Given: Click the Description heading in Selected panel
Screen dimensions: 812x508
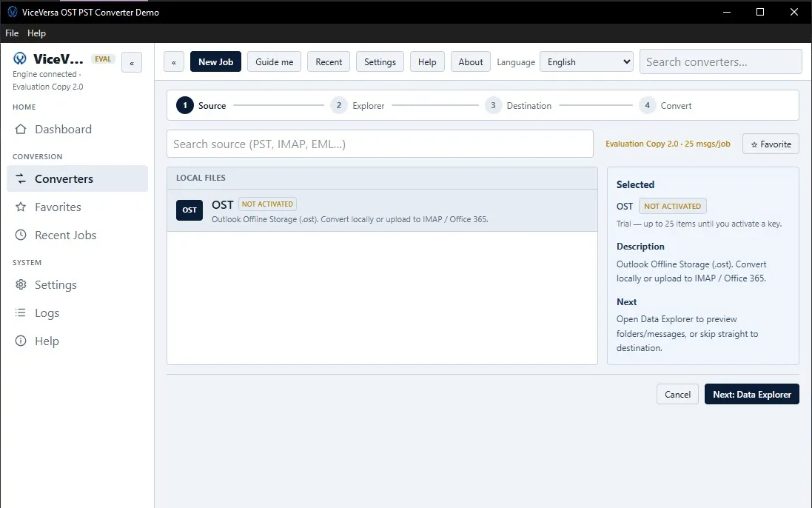Looking at the screenshot, I should pyautogui.click(x=640, y=247).
